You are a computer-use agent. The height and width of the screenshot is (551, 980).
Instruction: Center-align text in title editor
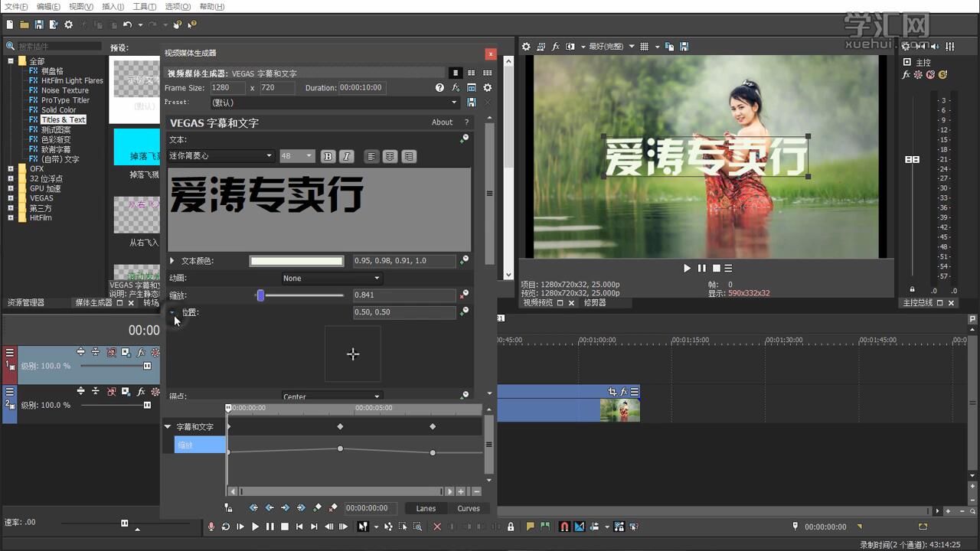390,156
